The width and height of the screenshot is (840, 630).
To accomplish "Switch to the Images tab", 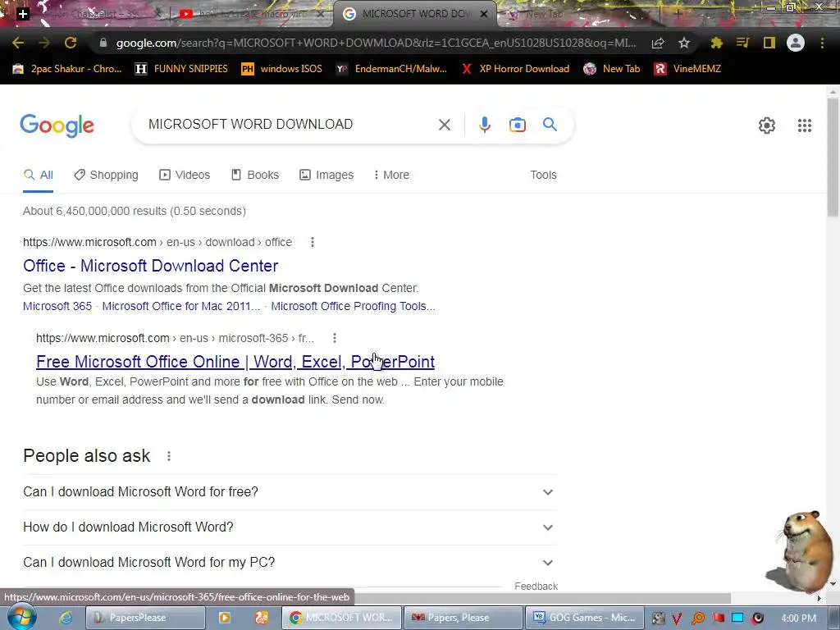I will (326, 175).
